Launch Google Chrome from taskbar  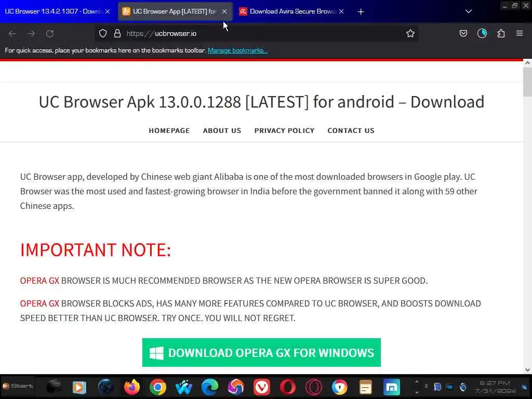158,387
